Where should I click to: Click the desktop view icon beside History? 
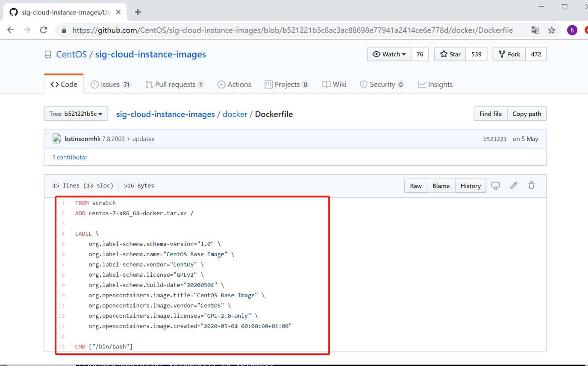[x=496, y=186]
